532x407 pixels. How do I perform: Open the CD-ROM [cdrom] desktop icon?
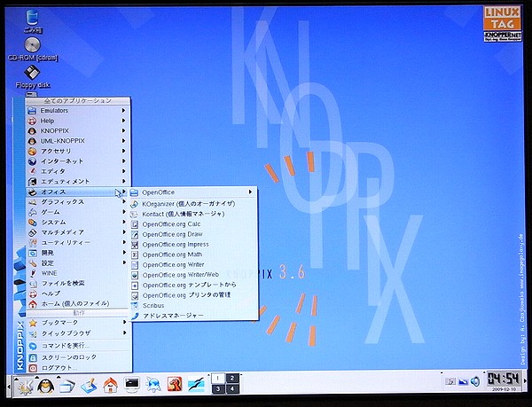point(33,45)
